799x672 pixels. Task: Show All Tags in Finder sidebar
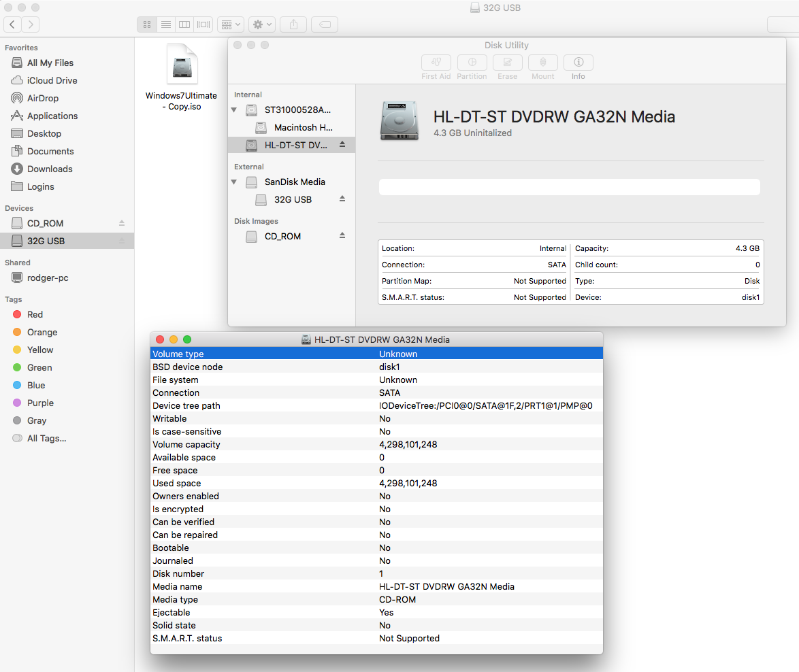(67, 438)
